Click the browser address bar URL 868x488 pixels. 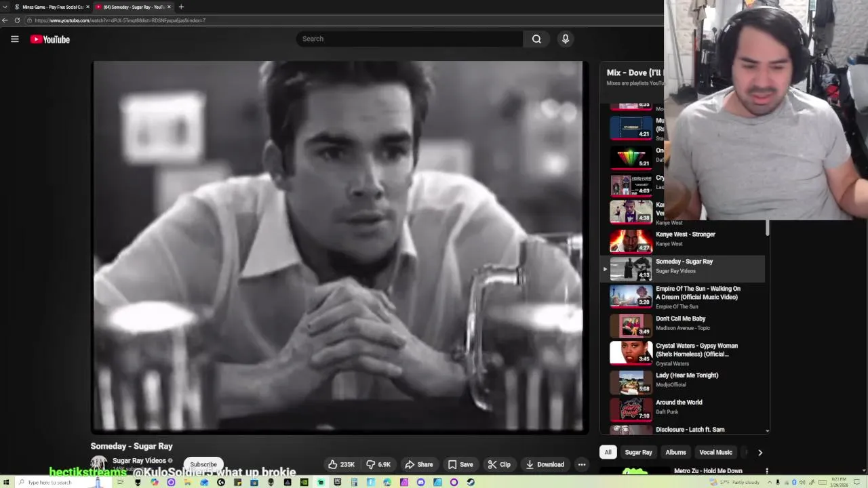[120, 20]
